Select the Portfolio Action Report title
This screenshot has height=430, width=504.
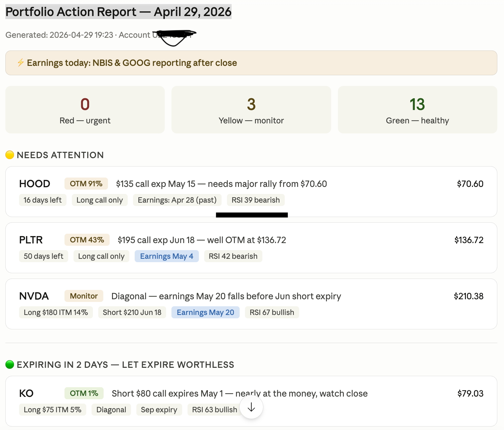tap(119, 12)
